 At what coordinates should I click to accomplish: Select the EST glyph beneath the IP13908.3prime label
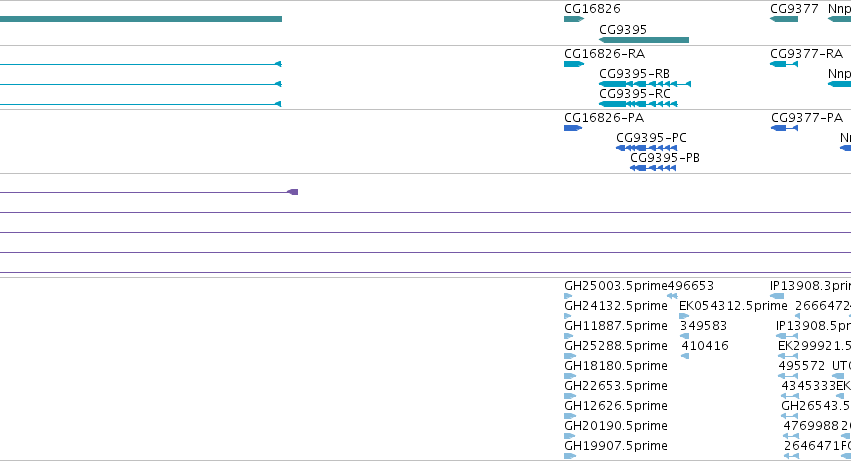[777, 296]
